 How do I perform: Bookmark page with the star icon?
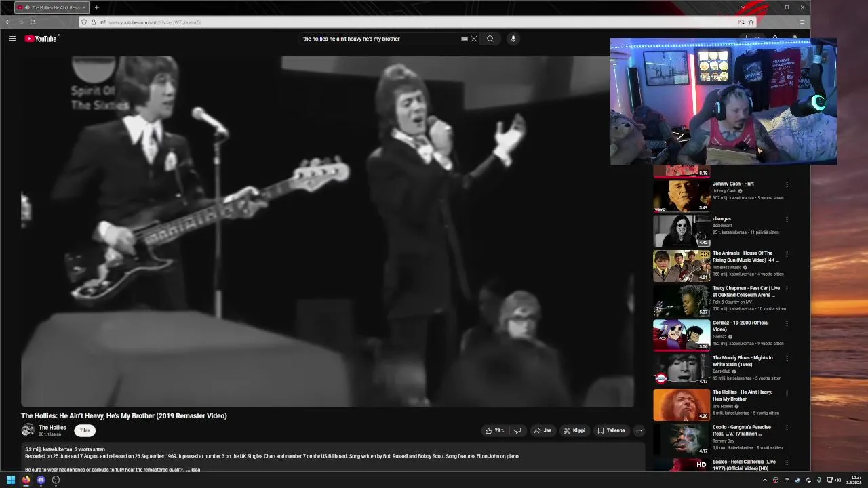point(751,22)
